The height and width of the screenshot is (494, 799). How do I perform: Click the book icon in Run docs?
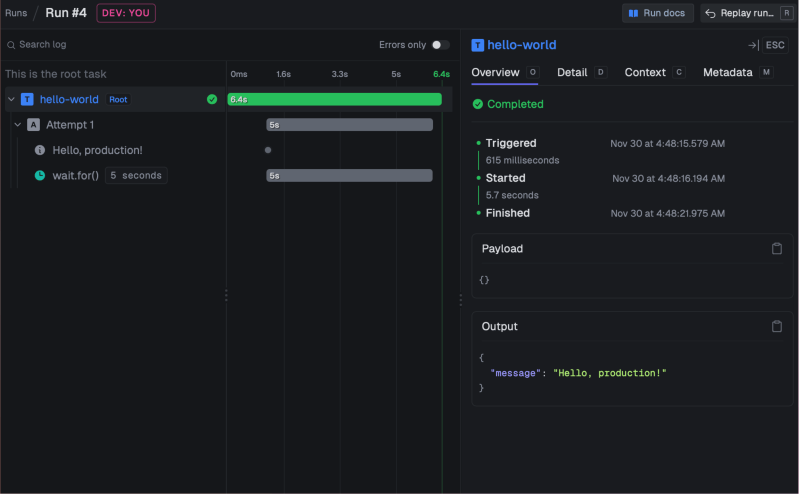633,13
